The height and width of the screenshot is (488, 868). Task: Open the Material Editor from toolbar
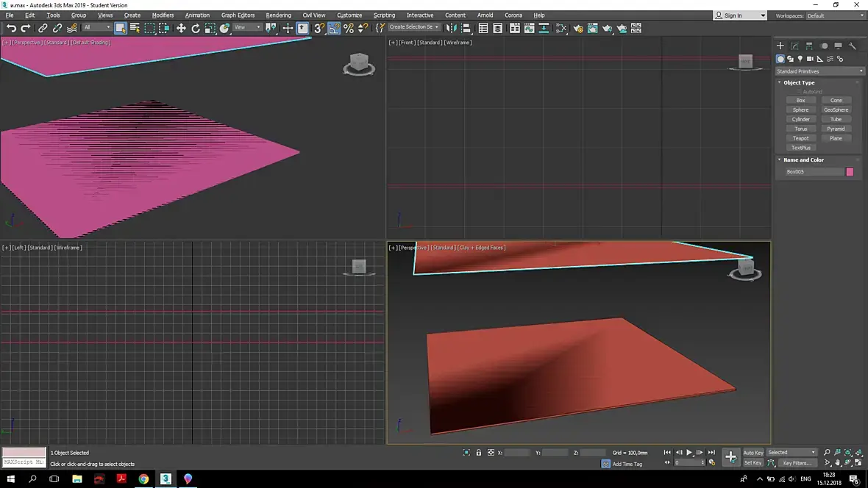(561, 28)
